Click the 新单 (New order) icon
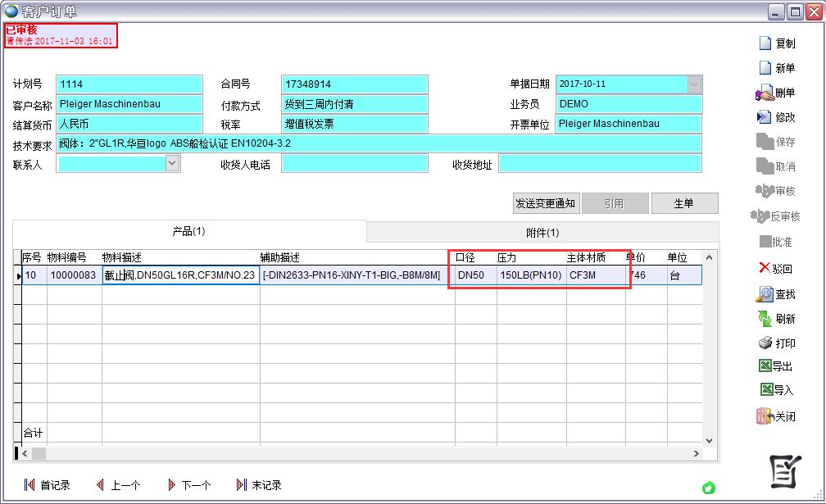826x504 pixels. click(x=765, y=68)
